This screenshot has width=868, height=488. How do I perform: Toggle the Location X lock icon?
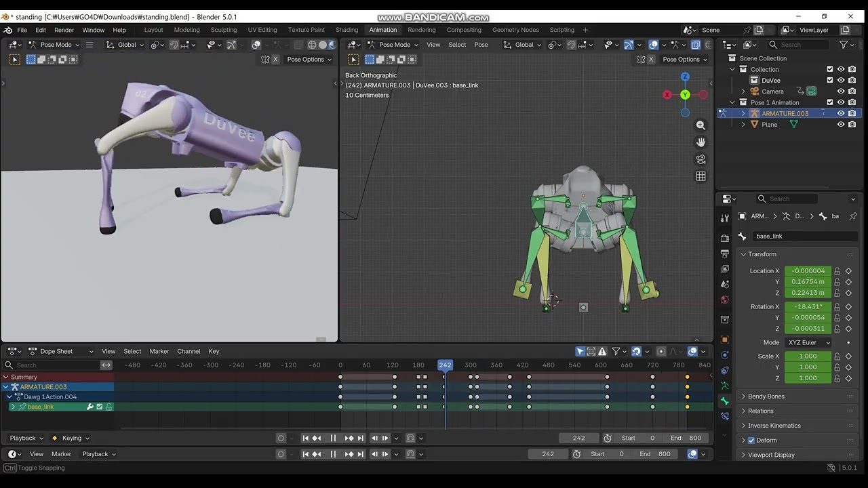(837, 271)
